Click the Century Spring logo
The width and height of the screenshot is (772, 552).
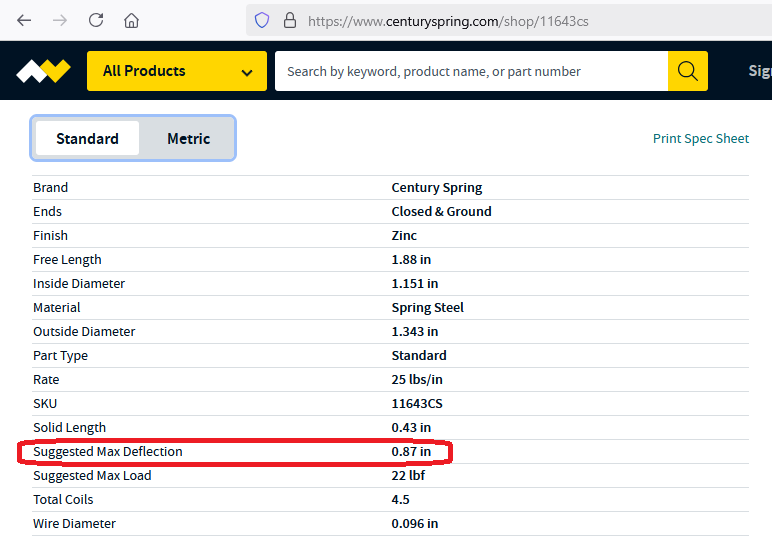[x=43, y=71]
